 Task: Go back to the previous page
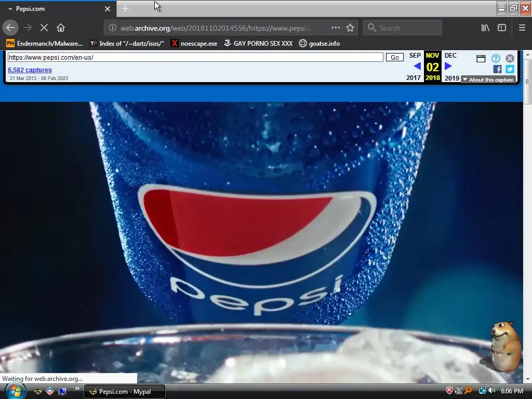[10, 28]
